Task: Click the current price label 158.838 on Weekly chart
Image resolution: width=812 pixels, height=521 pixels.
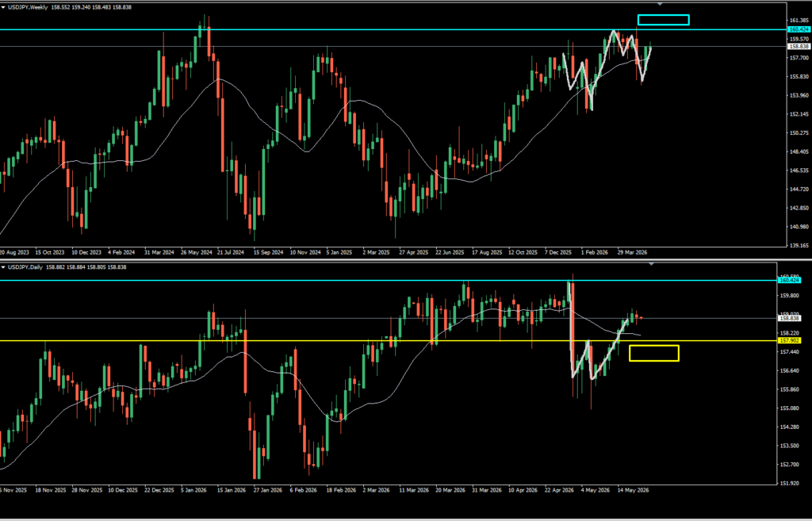Action: [799, 47]
